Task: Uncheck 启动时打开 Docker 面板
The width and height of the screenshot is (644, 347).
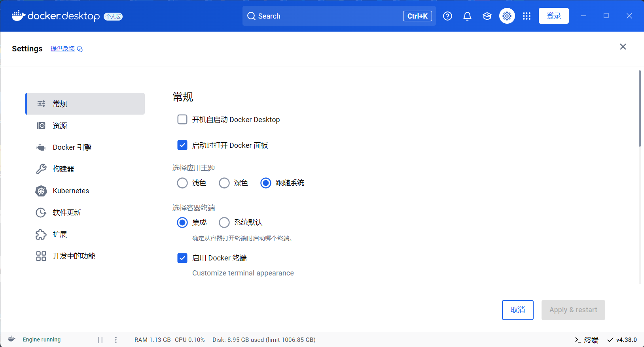Action: click(182, 145)
